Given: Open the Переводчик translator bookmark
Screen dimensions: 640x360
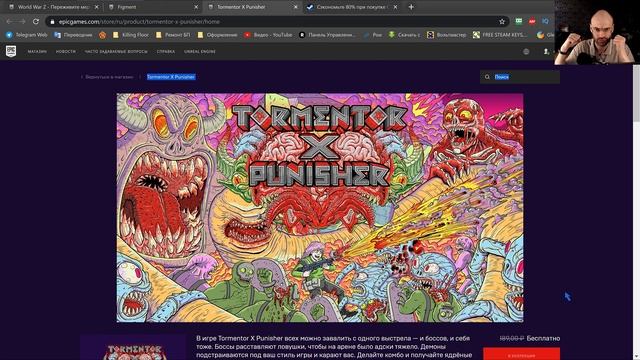Looking at the screenshot, I should point(73,35).
